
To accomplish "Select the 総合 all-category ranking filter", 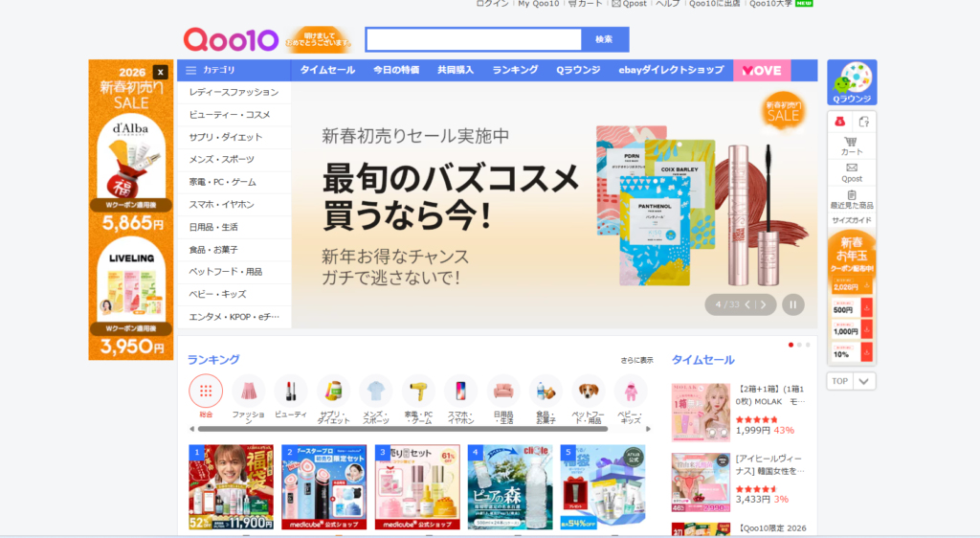I will click(206, 392).
